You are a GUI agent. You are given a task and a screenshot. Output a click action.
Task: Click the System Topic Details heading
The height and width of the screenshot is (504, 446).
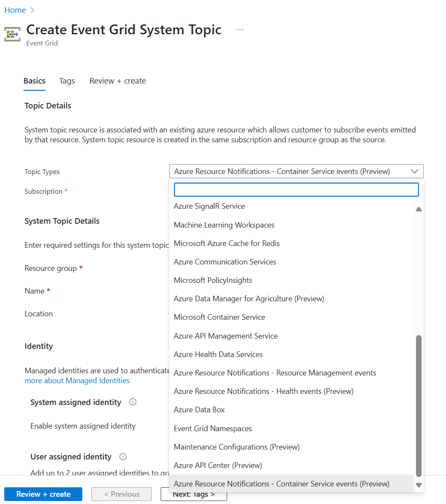(x=62, y=221)
